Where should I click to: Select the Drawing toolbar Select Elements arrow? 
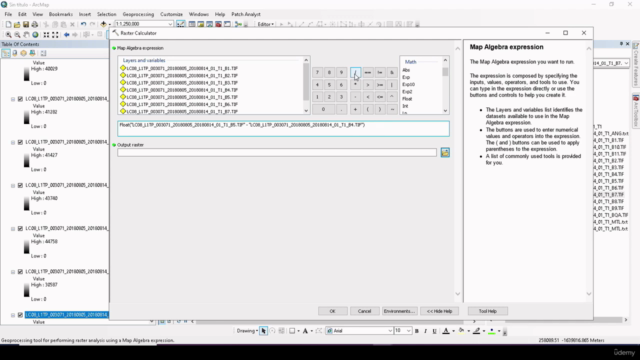click(263, 331)
